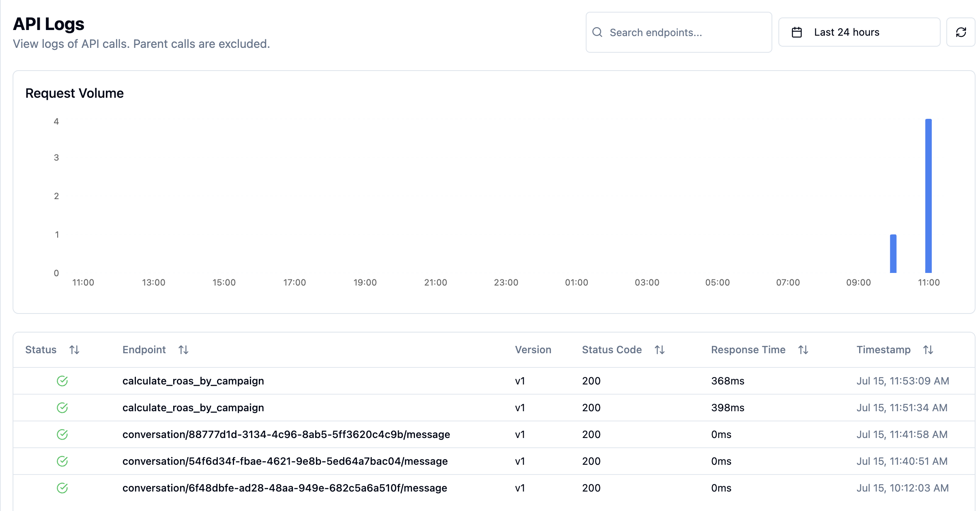This screenshot has height=511, width=980.
Task: Sort by Status Code using its sort arrows
Action: (660, 350)
